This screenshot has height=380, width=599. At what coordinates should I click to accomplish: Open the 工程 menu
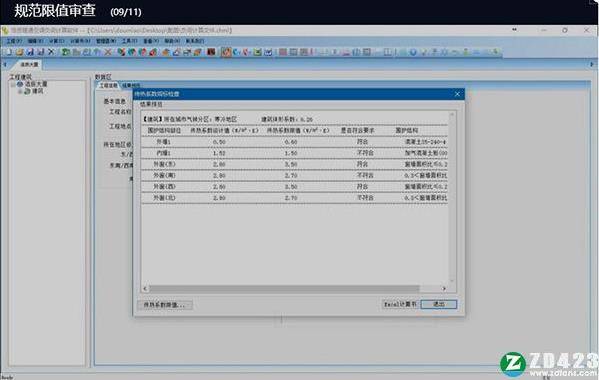click(x=14, y=41)
